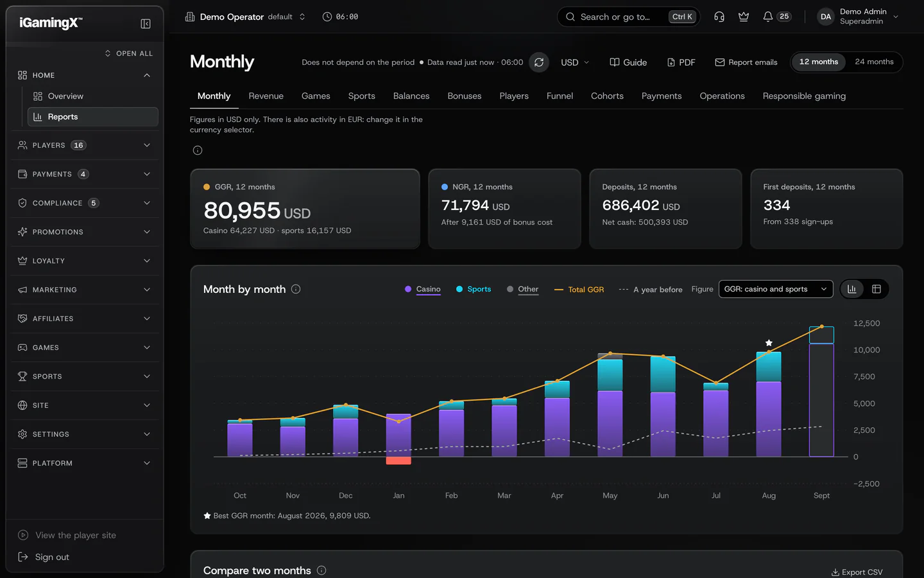924x578 pixels.
Task: Switch to the Revenue tab
Action: tap(266, 96)
